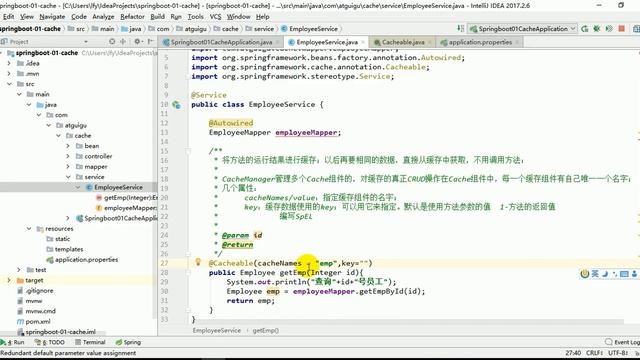The width and height of the screenshot is (640, 360).
Task: Open the Terminal tool window
Action: pyautogui.click(x=90, y=342)
